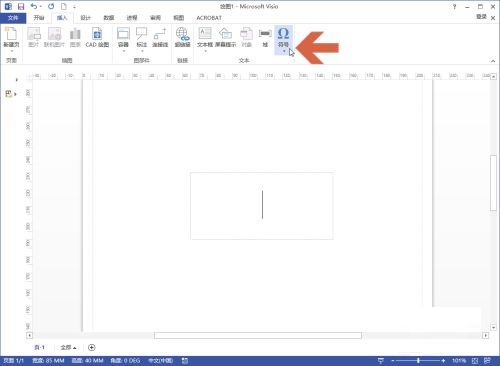Click the scroll-down arrow of the vertical scrollbar

click(x=493, y=328)
